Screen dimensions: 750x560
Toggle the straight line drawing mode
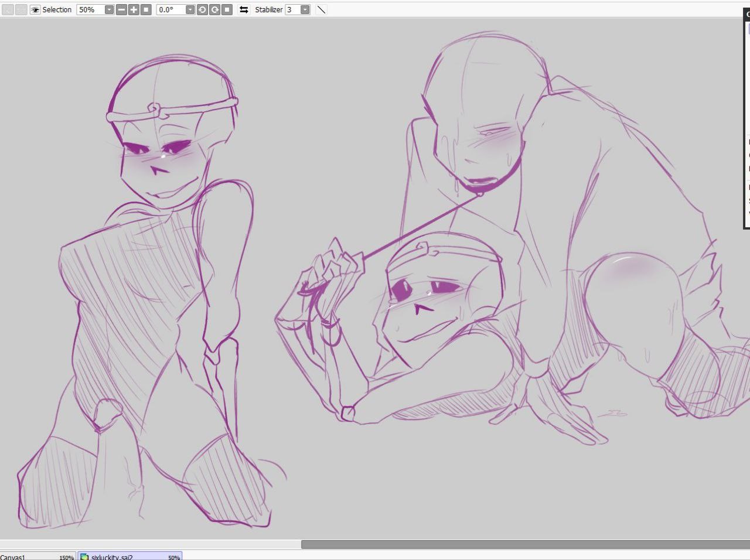(x=321, y=10)
